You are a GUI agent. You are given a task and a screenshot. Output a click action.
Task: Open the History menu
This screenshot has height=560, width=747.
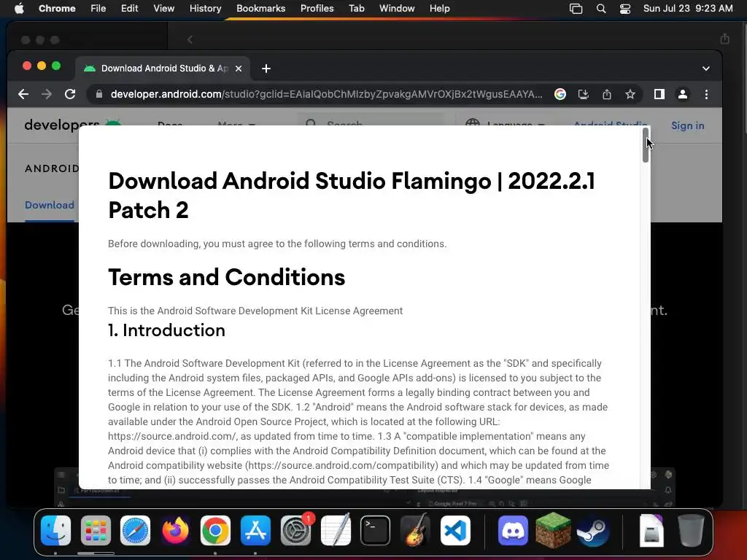coord(205,9)
